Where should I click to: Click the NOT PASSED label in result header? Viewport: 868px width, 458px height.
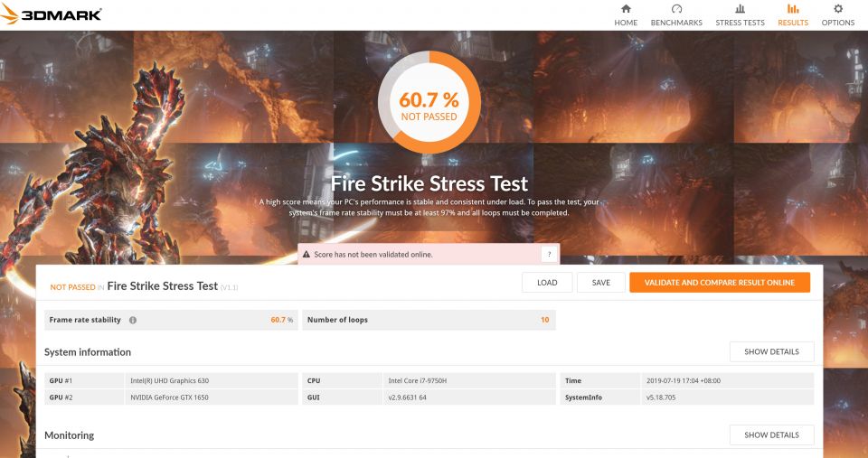pyautogui.click(x=72, y=287)
